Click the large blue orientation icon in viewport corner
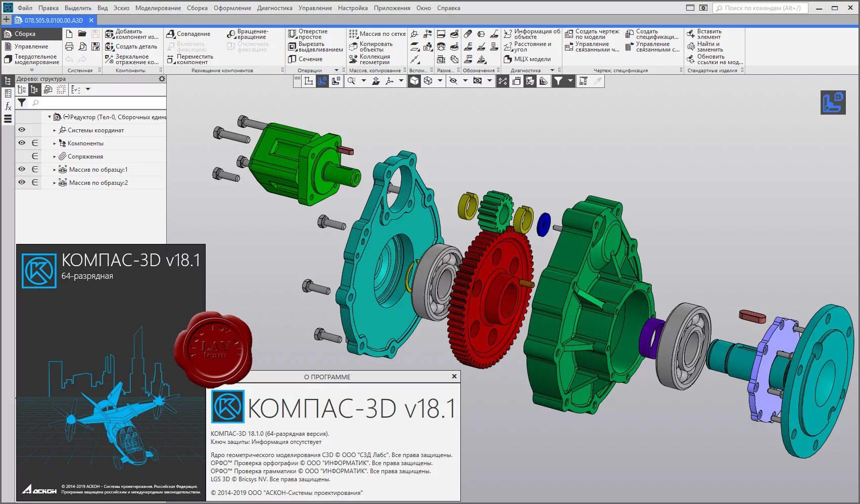 pyautogui.click(x=833, y=103)
